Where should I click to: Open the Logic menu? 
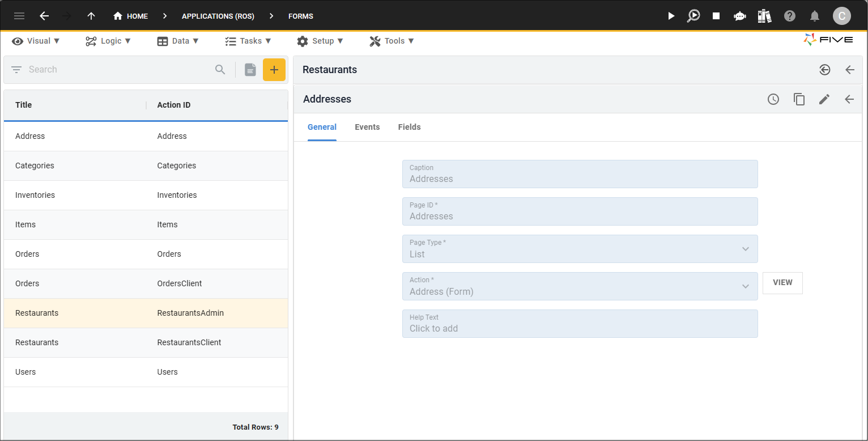[108, 41]
